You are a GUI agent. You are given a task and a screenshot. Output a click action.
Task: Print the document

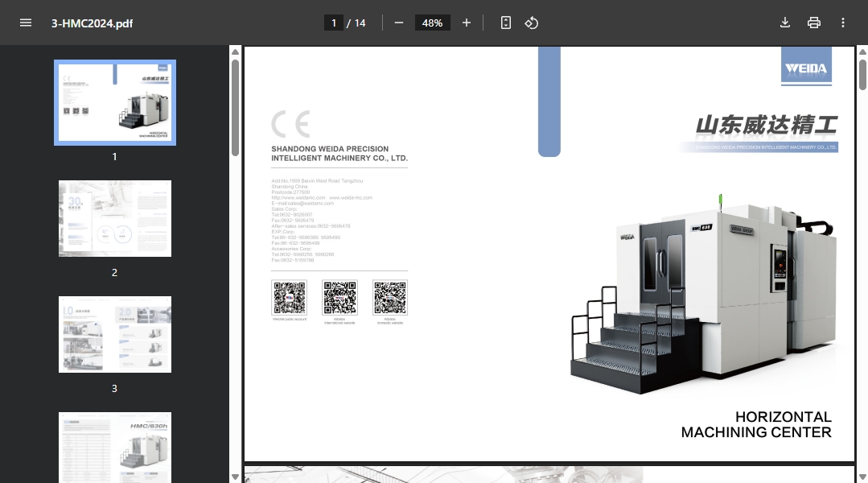tap(814, 23)
